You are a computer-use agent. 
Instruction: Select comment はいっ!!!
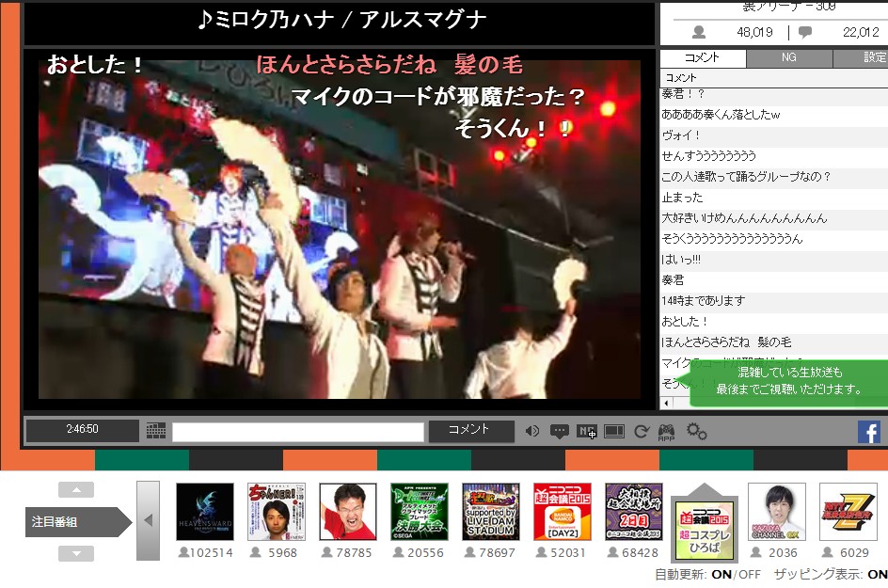point(773,260)
